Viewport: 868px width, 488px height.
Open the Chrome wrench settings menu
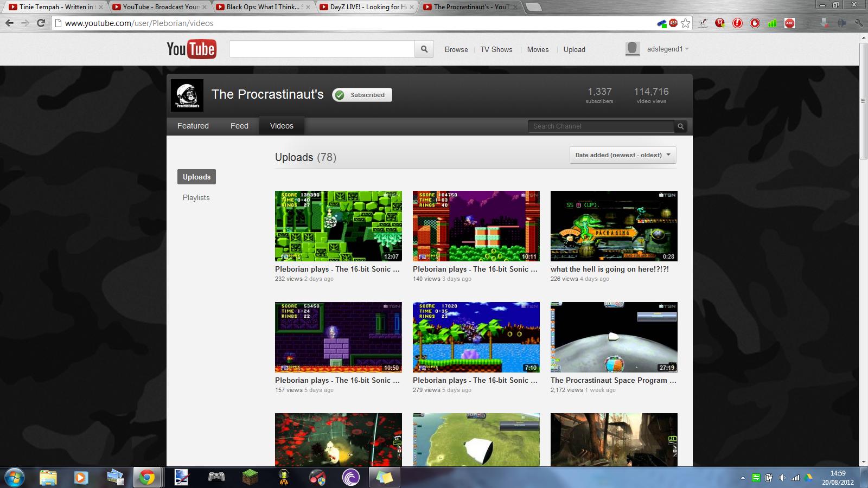point(859,23)
